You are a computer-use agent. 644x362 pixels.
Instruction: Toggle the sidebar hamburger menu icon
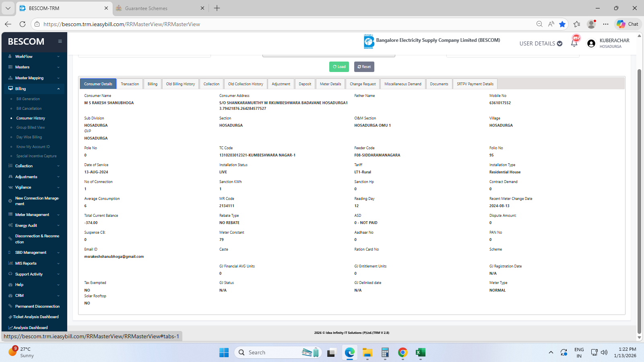60,41
